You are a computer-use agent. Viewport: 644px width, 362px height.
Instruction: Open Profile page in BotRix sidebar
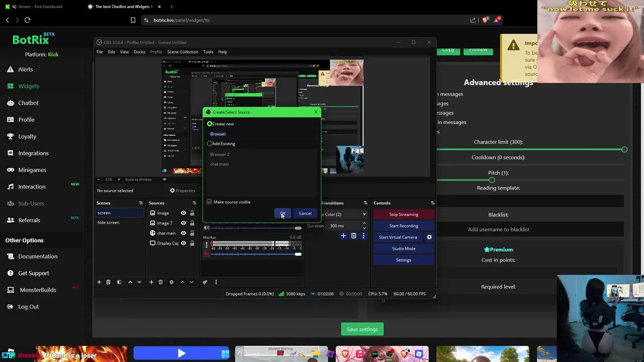pyautogui.click(x=26, y=120)
